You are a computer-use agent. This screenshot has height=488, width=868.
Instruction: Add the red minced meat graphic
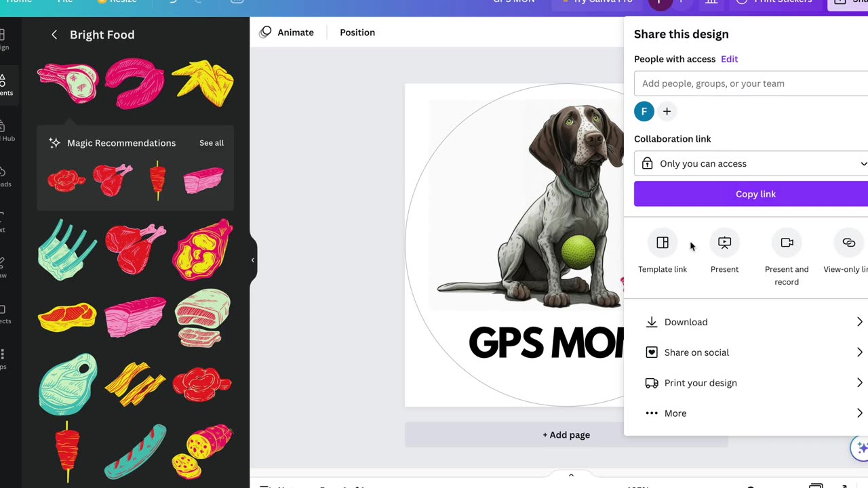pyautogui.click(x=202, y=384)
